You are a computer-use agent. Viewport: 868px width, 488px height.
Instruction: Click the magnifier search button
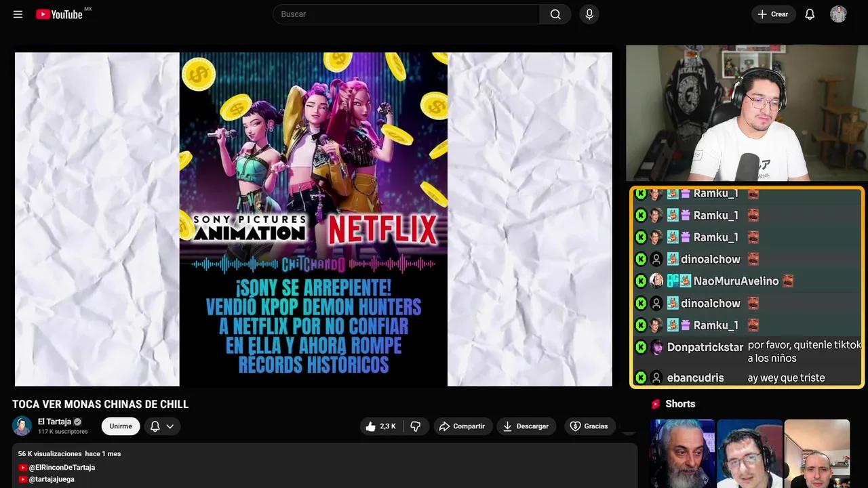(555, 14)
